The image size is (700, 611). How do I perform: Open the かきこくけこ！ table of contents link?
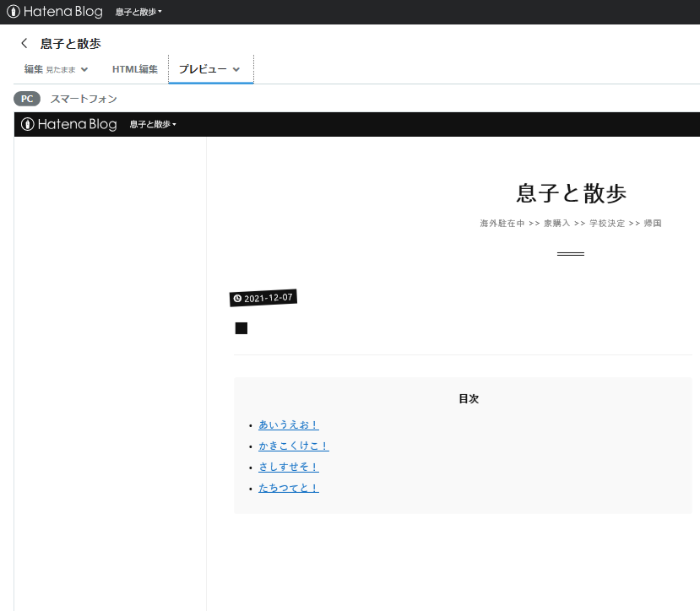294,446
